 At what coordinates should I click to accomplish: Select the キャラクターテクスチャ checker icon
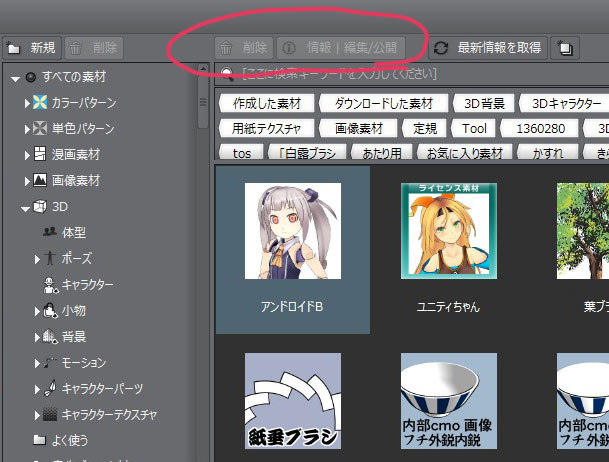point(50,414)
